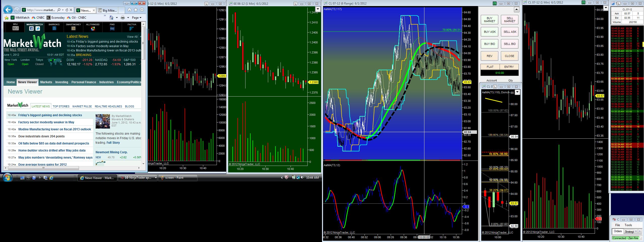Open the Investing navigation tab
The width and height of the screenshot is (644, 242).
(62, 82)
